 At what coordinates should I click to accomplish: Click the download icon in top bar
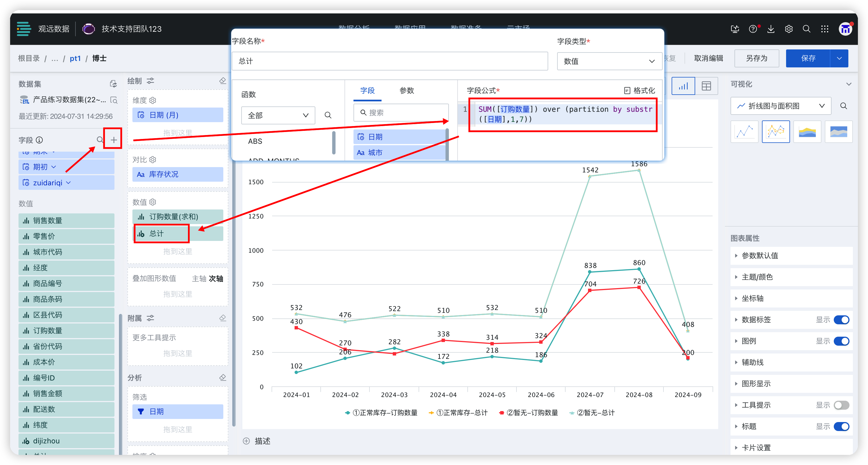(x=771, y=29)
